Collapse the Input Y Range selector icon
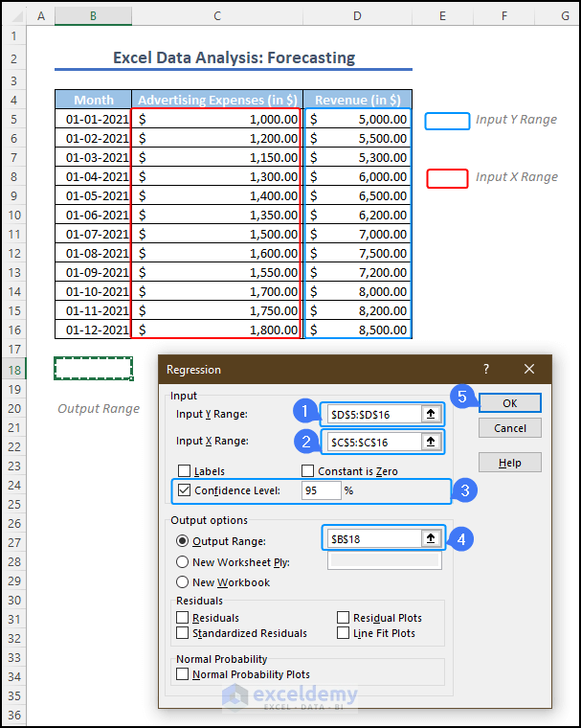The image size is (581, 728). (x=431, y=414)
